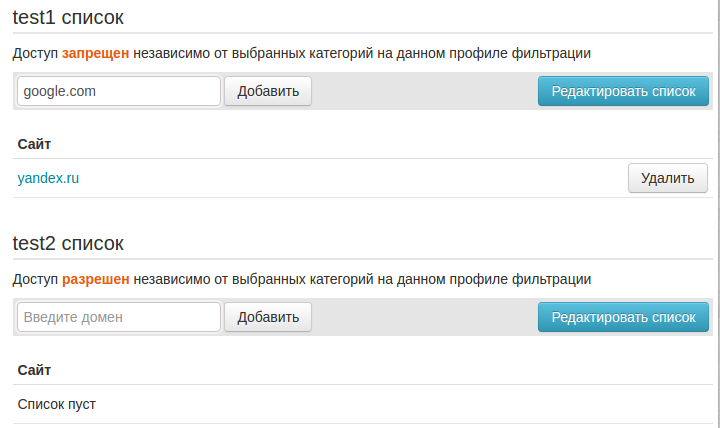The height and width of the screenshot is (428, 720).
Task: Click the description text after запрещен in test1
Action: point(362,53)
